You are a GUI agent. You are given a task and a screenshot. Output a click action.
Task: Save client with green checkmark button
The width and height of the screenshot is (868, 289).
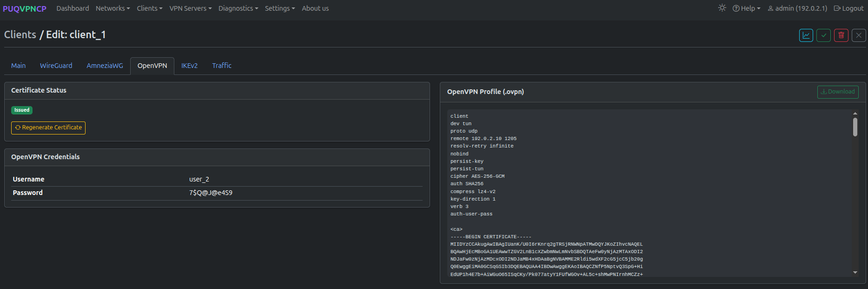823,35
